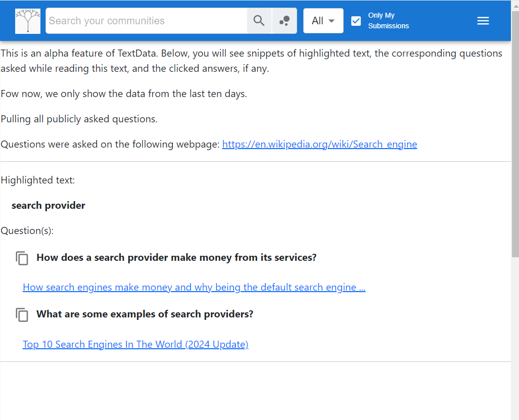Uncheck the Only My Submissions checkbox
The height and width of the screenshot is (420, 519).
(356, 21)
